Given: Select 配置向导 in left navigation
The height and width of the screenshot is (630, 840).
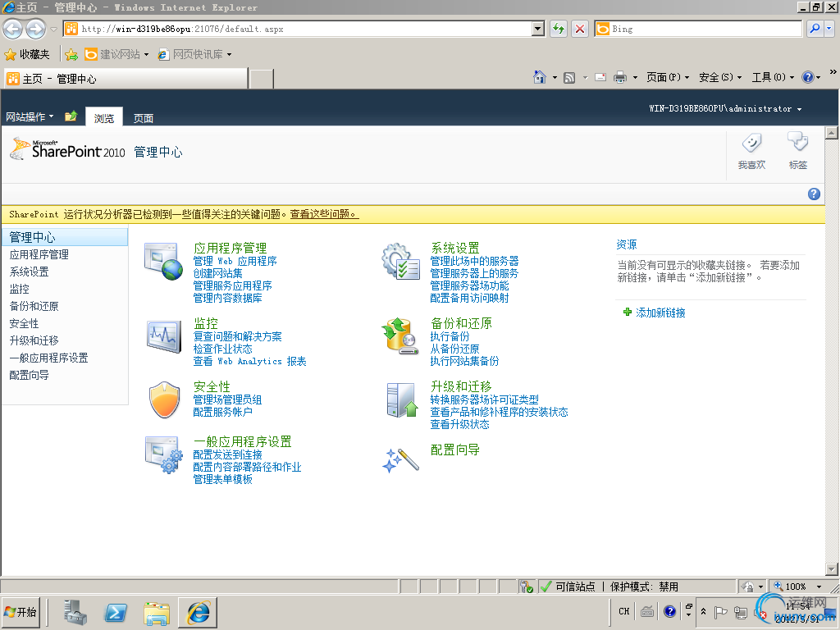Looking at the screenshot, I should click(x=29, y=375).
